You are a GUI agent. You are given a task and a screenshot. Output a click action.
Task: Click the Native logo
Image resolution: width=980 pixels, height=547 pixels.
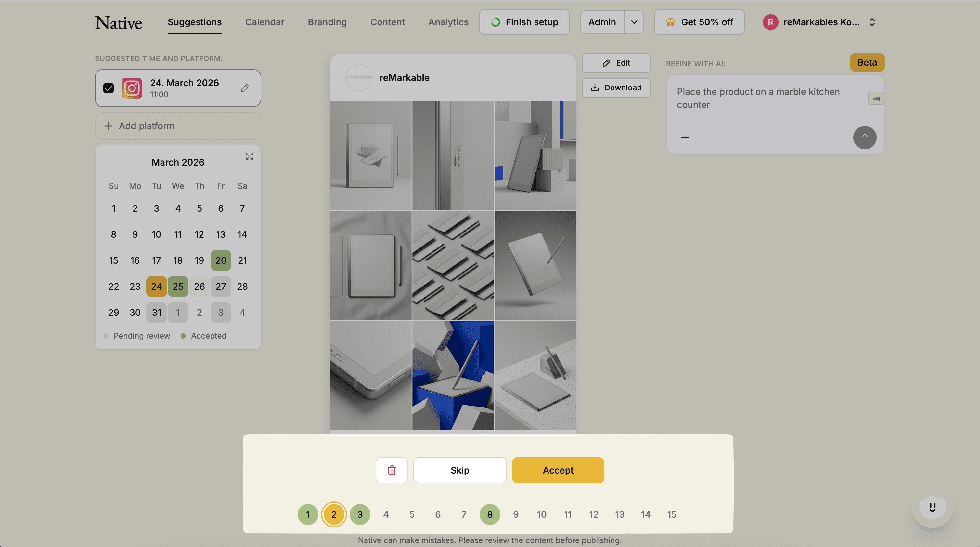(x=118, y=22)
